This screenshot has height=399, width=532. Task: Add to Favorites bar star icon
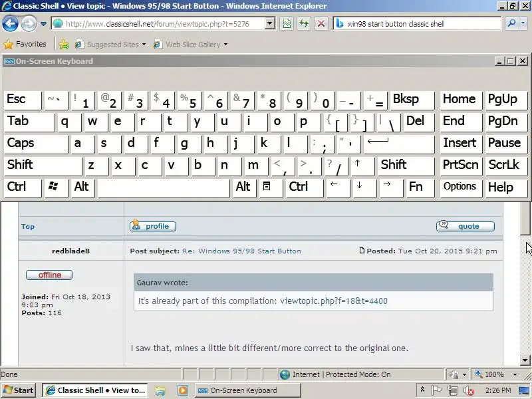(x=63, y=45)
